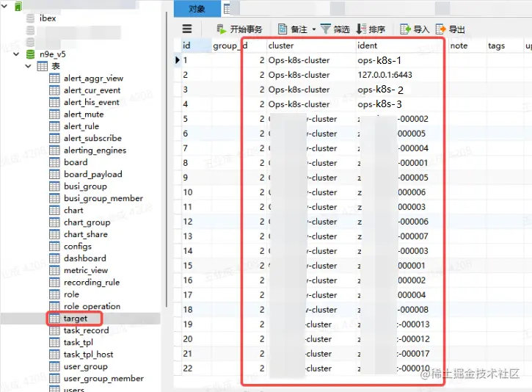Click the chart_share table icon

pos(54,234)
